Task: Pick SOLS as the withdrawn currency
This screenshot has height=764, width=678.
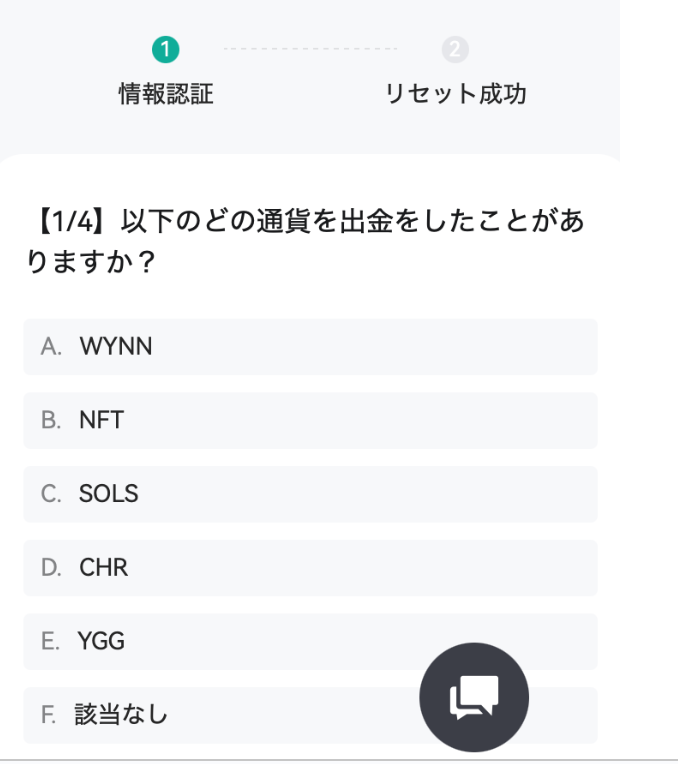Action: (310, 494)
